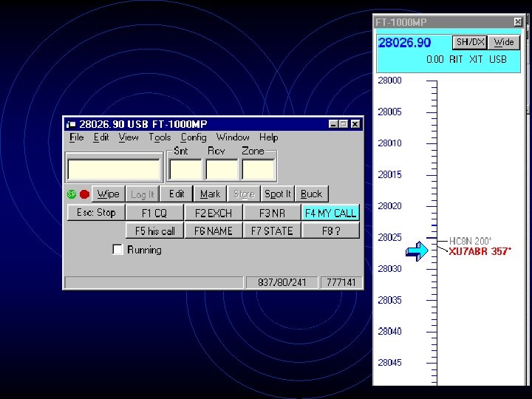532x399 pixels.
Task: Close the FT-1000MP bandmap window
Action: 518,22
